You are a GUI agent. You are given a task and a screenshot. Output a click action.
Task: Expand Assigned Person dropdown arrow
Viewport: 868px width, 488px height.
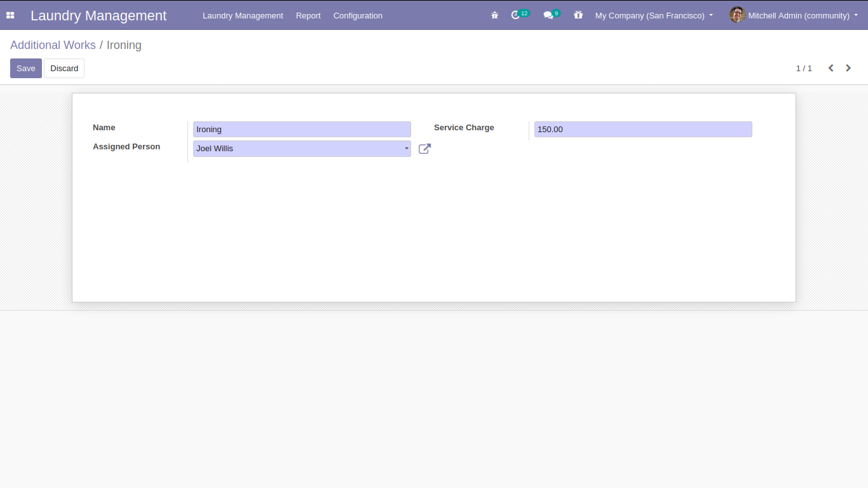tap(407, 149)
